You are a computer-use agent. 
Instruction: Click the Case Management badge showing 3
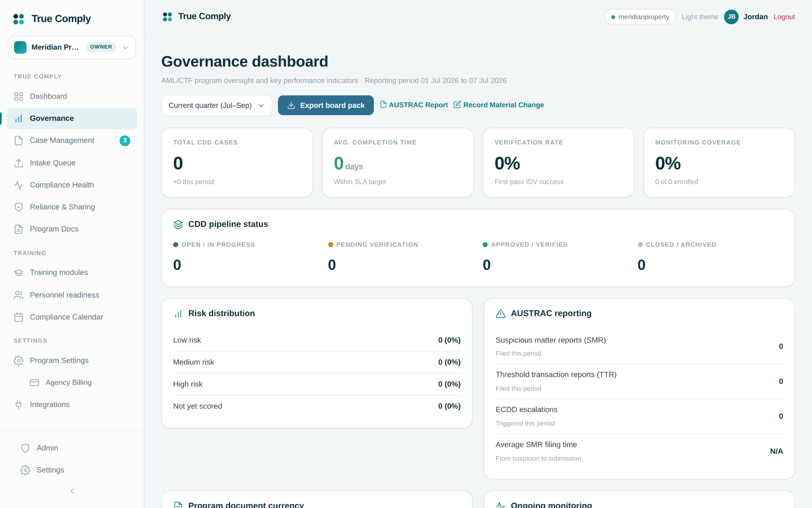pos(125,141)
